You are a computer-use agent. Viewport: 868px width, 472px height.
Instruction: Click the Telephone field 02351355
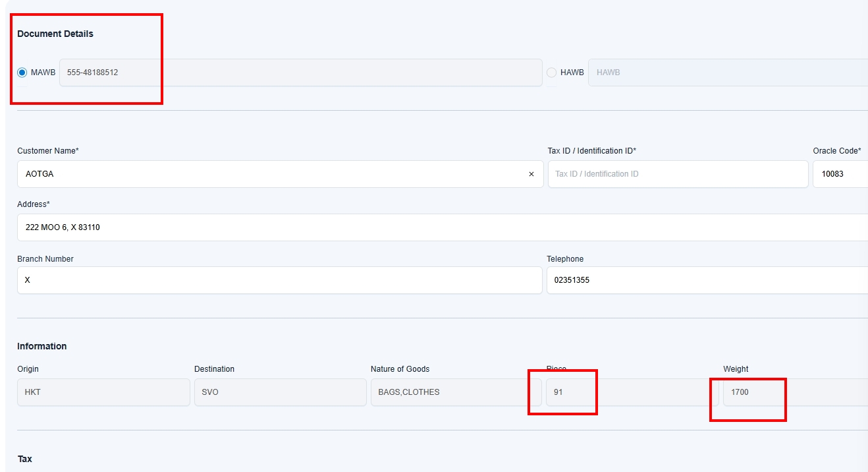(x=706, y=280)
